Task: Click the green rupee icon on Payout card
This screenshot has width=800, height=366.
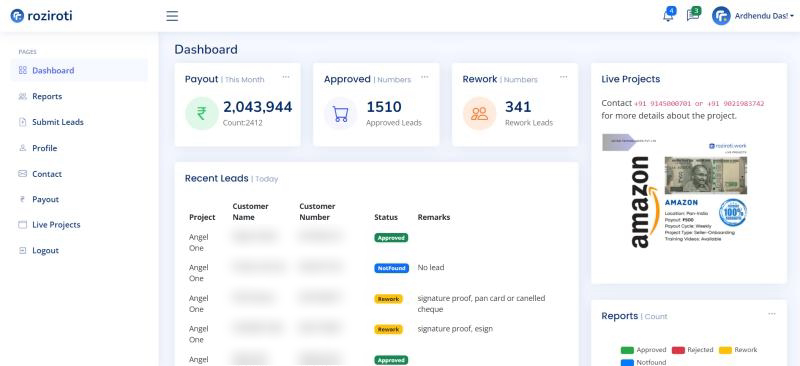Action: (202, 113)
